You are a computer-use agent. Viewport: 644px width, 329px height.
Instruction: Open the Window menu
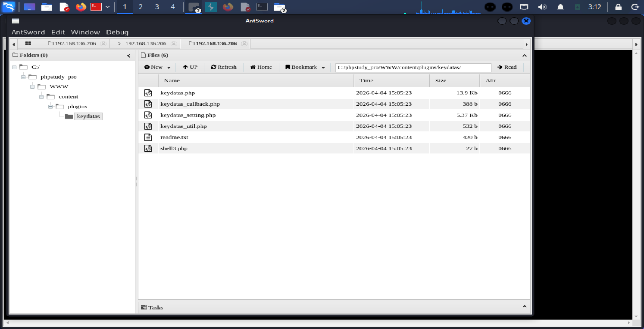(85, 32)
